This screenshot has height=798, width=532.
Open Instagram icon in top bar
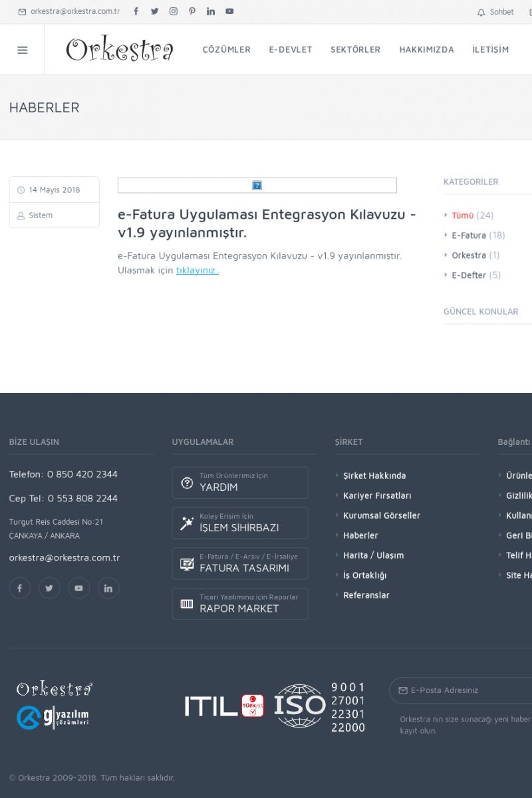[x=174, y=11]
